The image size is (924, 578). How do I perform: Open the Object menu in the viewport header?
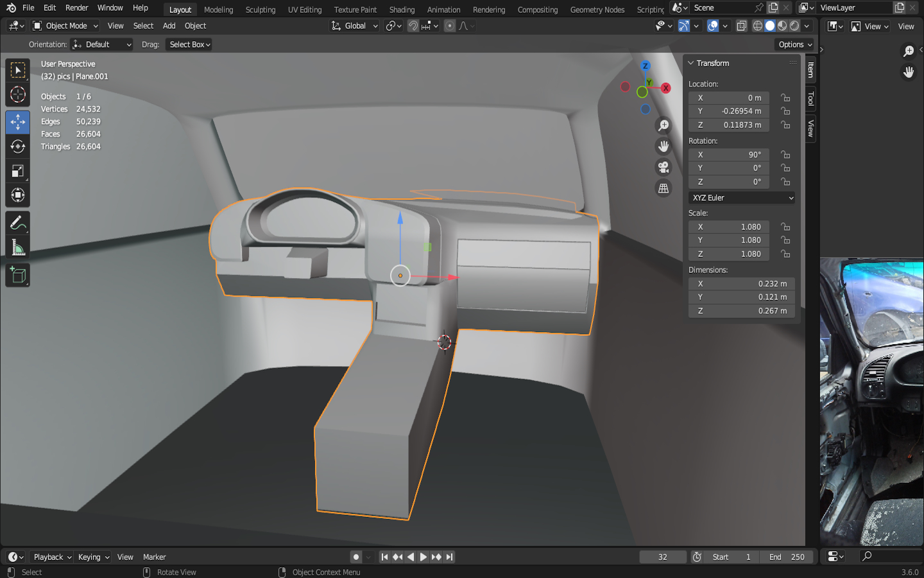[196, 26]
